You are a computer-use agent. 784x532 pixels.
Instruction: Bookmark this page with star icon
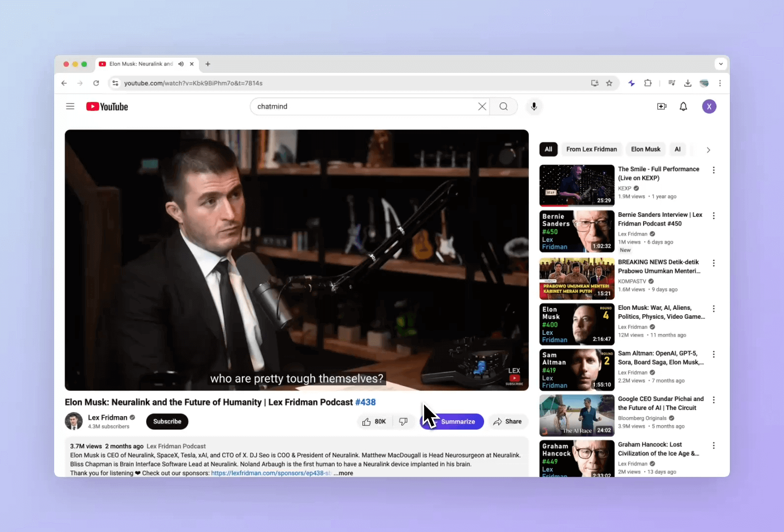coord(609,83)
